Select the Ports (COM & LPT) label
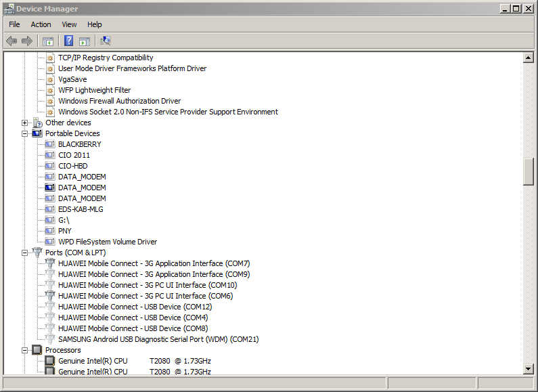The height and width of the screenshot is (392, 538). click(x=76, y=253)
